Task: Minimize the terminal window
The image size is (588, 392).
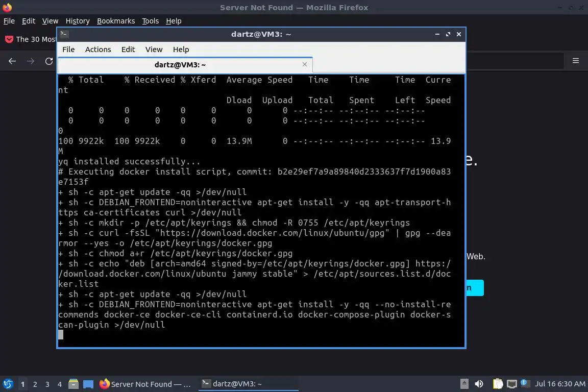Action: tap(437, 34)
